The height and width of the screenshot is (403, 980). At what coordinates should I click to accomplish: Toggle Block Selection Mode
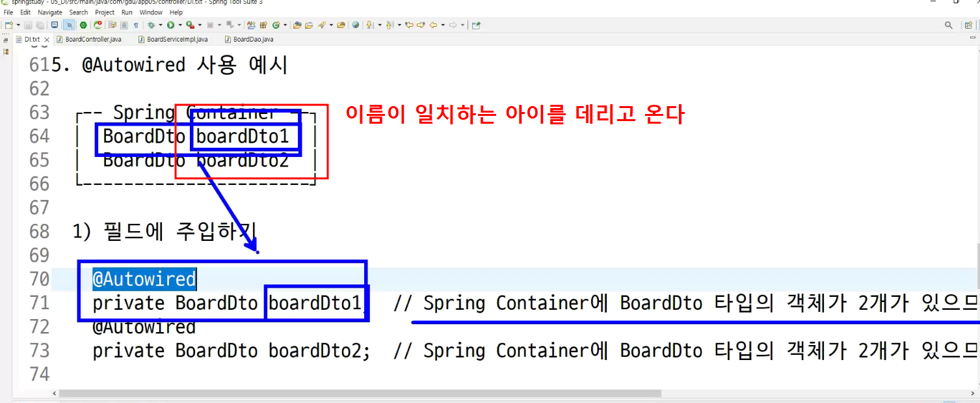click(124, 25)
